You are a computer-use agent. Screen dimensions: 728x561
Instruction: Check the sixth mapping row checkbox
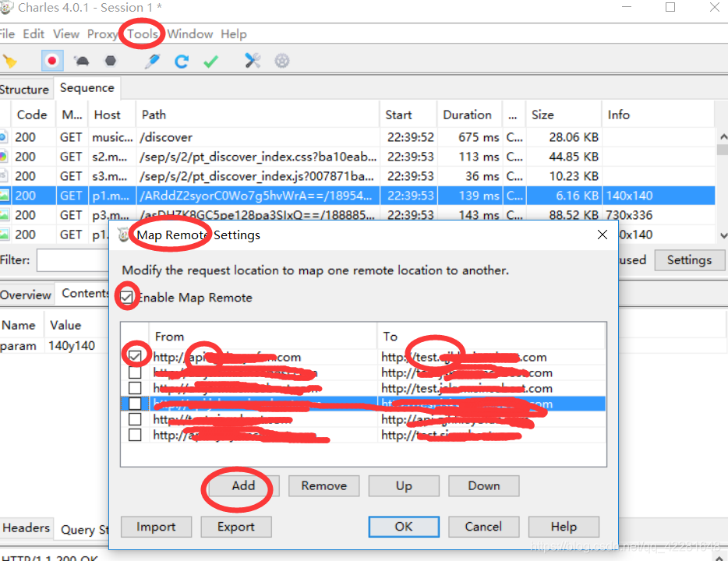[x=135, y=435]
